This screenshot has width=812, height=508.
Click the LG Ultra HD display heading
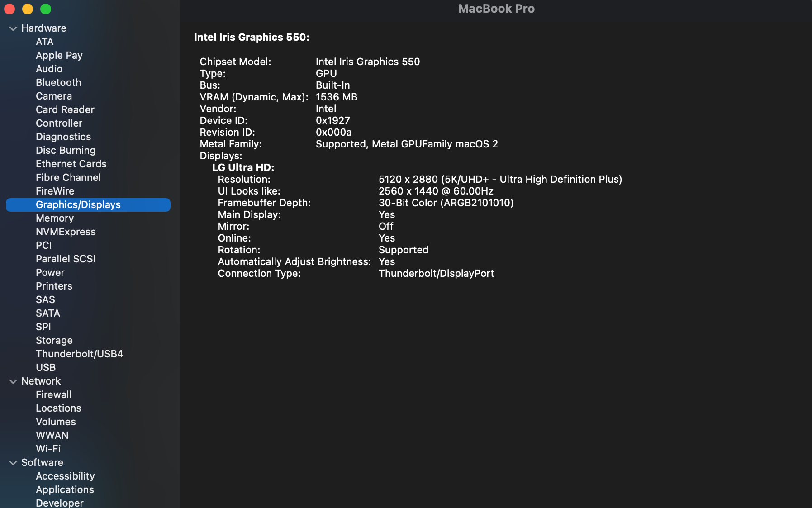pos(243,167)
